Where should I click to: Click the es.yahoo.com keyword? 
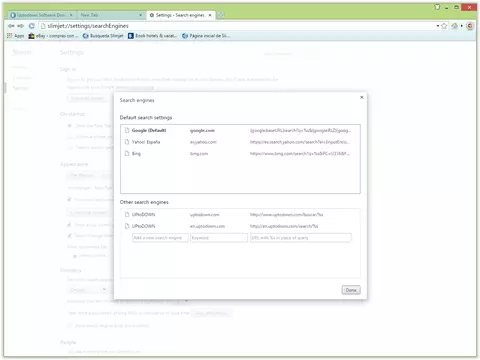pos(203,142)
